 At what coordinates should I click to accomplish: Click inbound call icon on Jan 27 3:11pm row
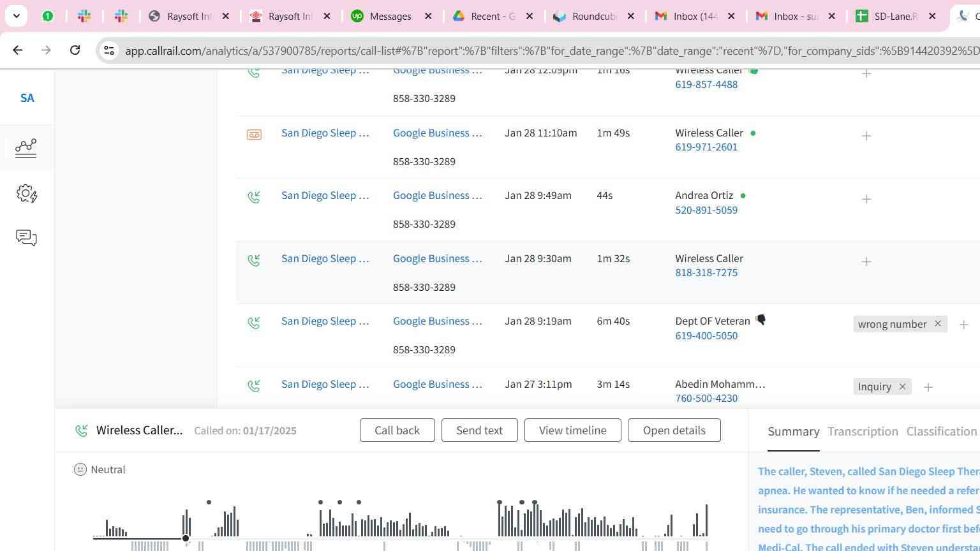tap(254, 386)
